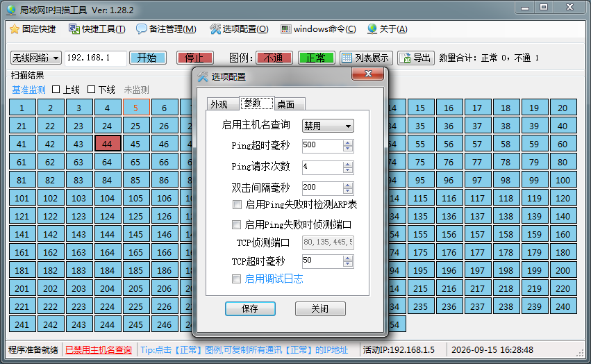The height and width of the screenshot is (364, 591).
Task: Click the 选项配置 wrench icon in menu bar
Action: 215,29
